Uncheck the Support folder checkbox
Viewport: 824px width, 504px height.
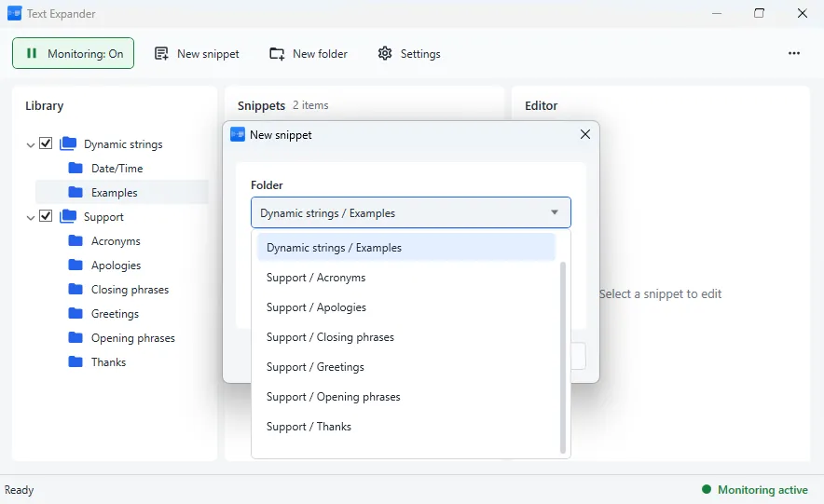coord(46,216)
